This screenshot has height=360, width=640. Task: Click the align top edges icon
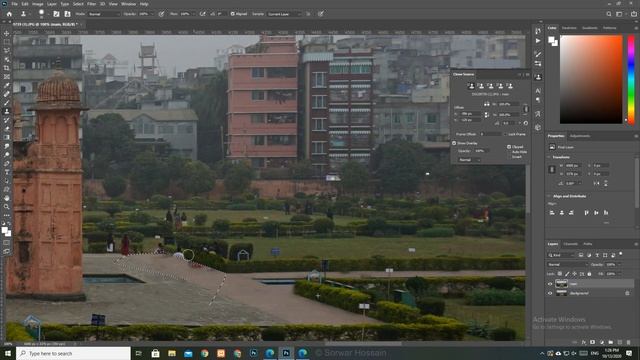(587, 213)
